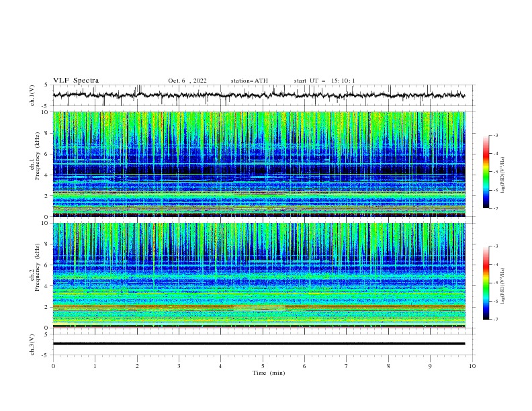Click the '-7' tick on ch.1 colorbar
The width and height of the screenshot is (532, 411).
496,208
